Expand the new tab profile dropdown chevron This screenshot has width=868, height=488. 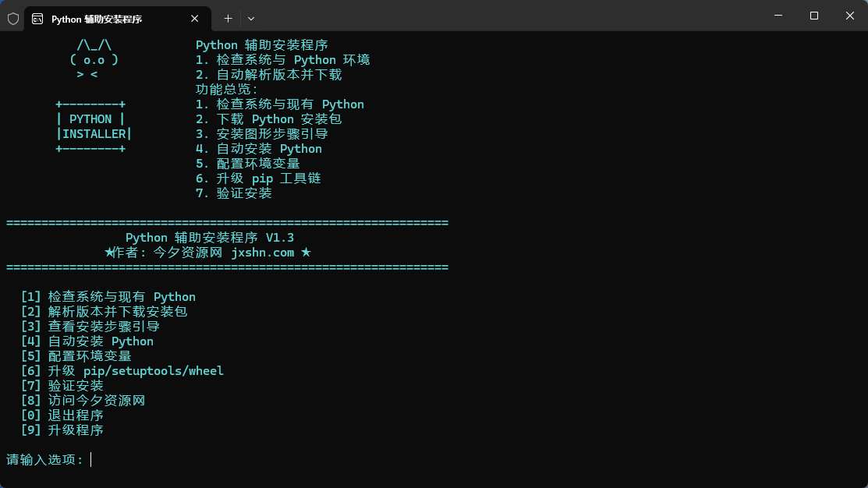pyautogui.click(x=251, y=18)
